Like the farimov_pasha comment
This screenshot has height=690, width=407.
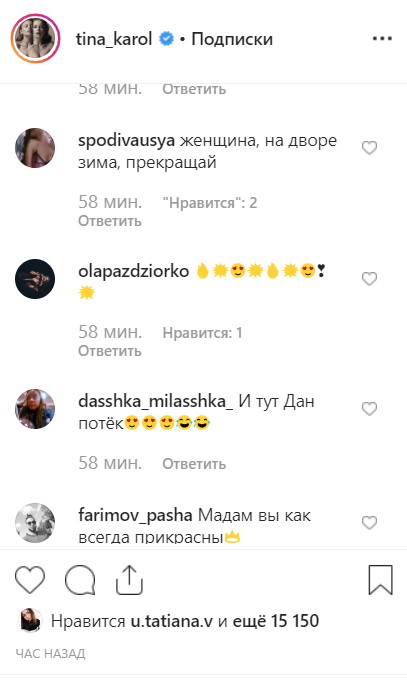[370, 523]
